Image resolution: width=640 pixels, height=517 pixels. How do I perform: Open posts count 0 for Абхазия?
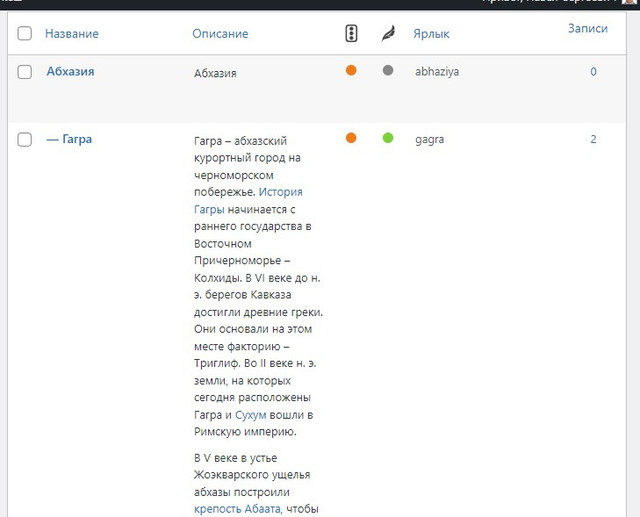(593, 72)
